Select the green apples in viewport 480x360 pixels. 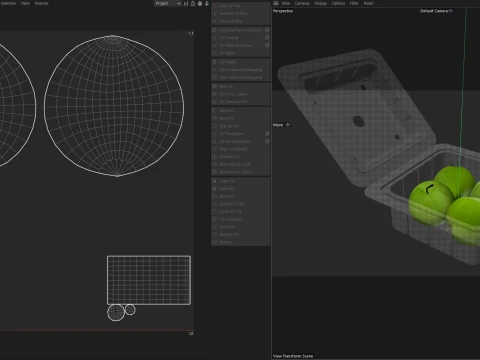445,205
